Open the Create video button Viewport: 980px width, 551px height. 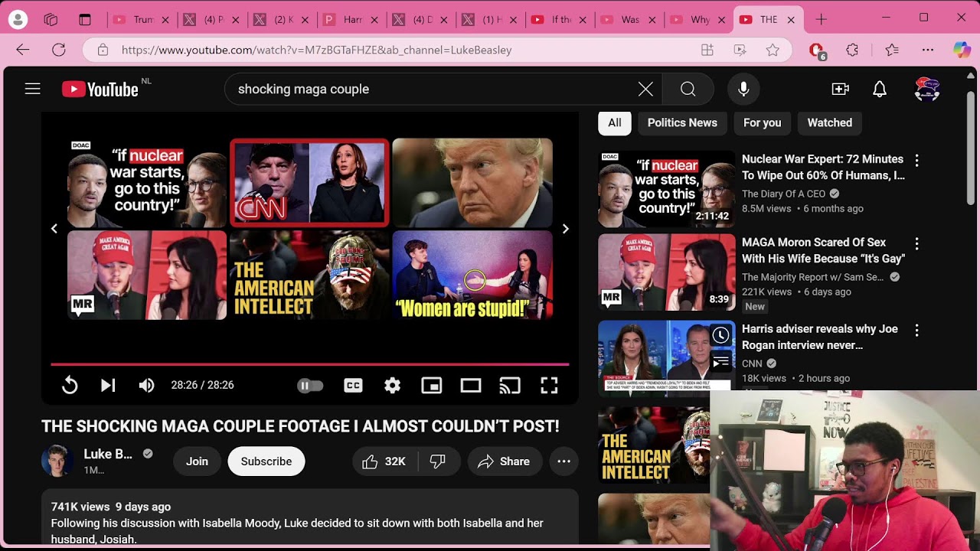point(841,90)
